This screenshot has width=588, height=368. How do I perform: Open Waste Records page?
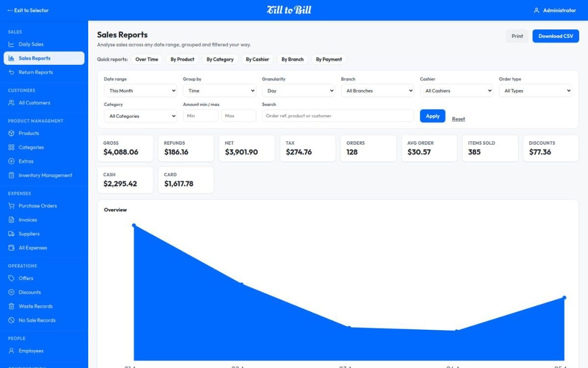pos(44,306)
